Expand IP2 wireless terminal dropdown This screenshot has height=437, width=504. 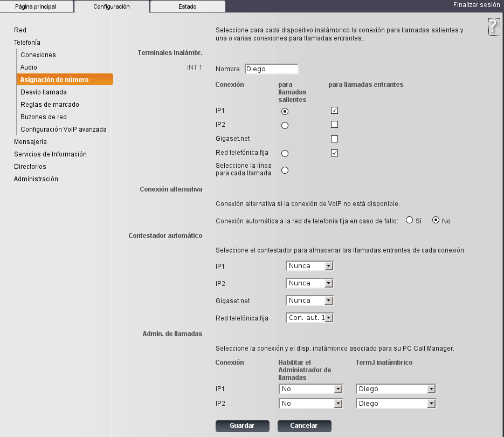(396, 404)
